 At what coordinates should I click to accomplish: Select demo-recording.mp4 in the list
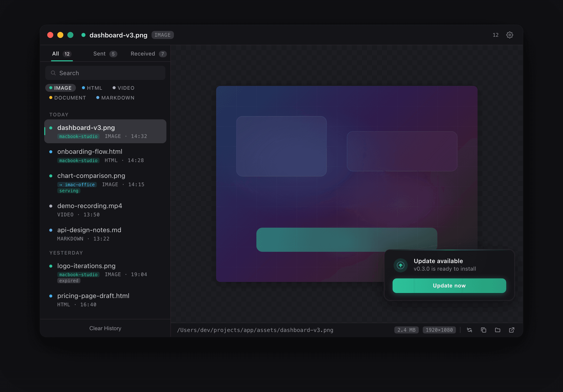[x=105, y=210]
